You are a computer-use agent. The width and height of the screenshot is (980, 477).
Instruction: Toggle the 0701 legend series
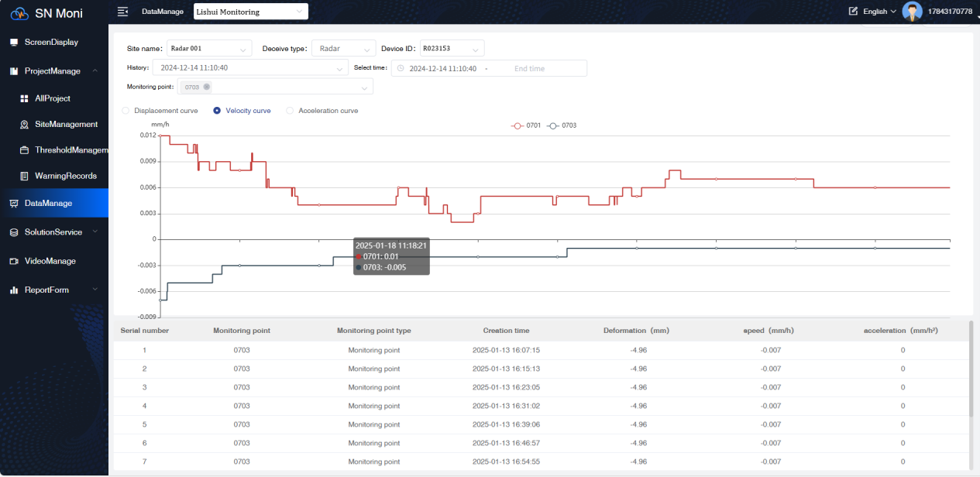coord(527,125)
